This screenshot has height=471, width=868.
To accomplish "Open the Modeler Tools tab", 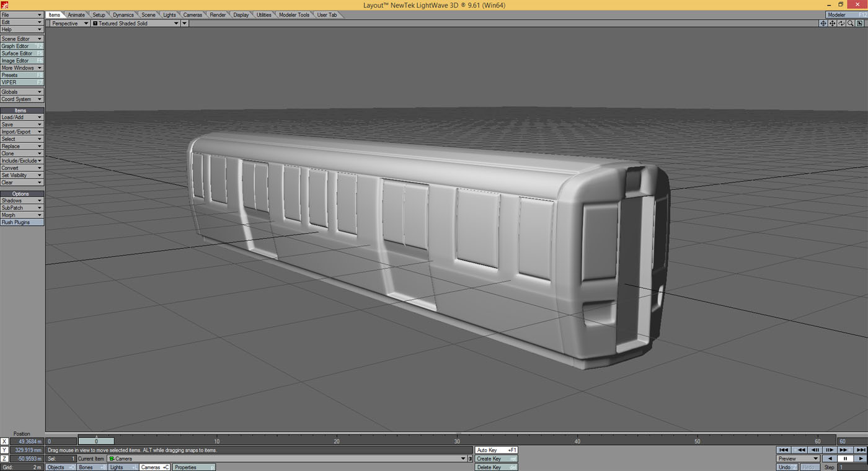I will [x=294, y=15].
